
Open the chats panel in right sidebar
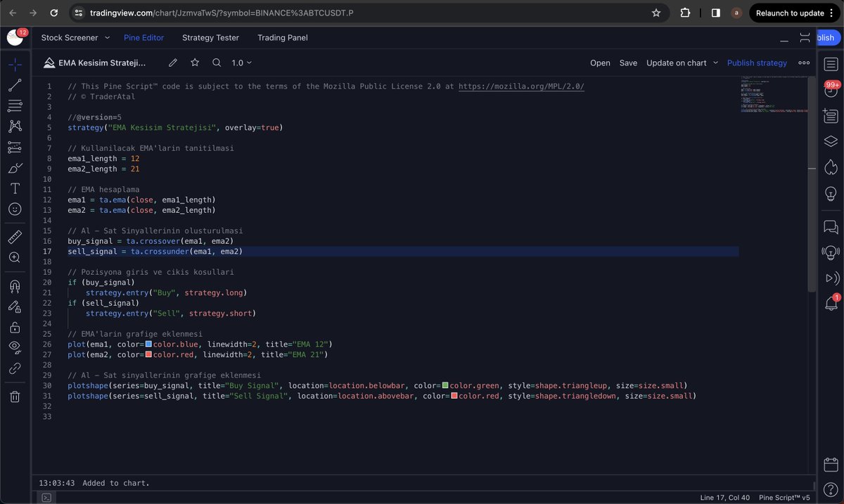(x=831, y=227)
